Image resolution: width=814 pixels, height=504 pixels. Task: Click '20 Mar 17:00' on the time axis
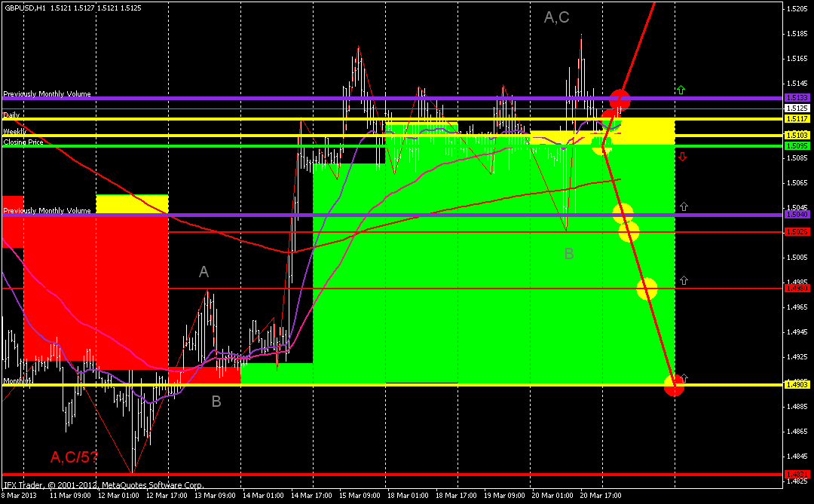point(601,495)
